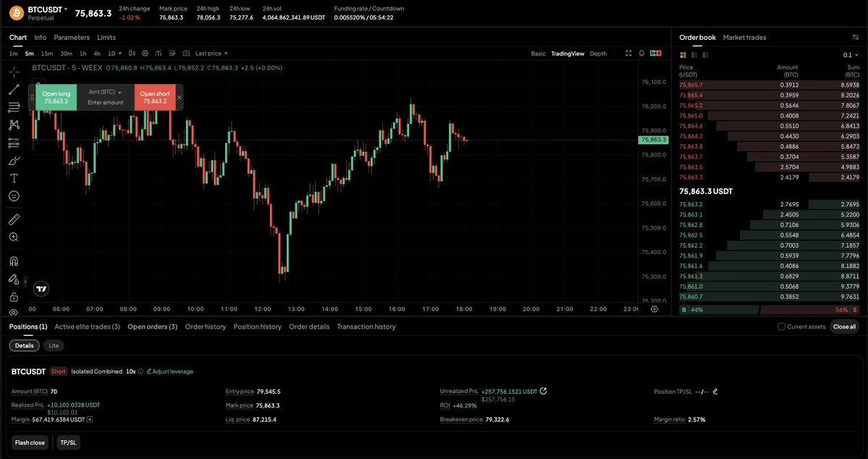Hide all drawings with eye icon
The height and width of the screenshot is (459, 868).
coord(14,312)
